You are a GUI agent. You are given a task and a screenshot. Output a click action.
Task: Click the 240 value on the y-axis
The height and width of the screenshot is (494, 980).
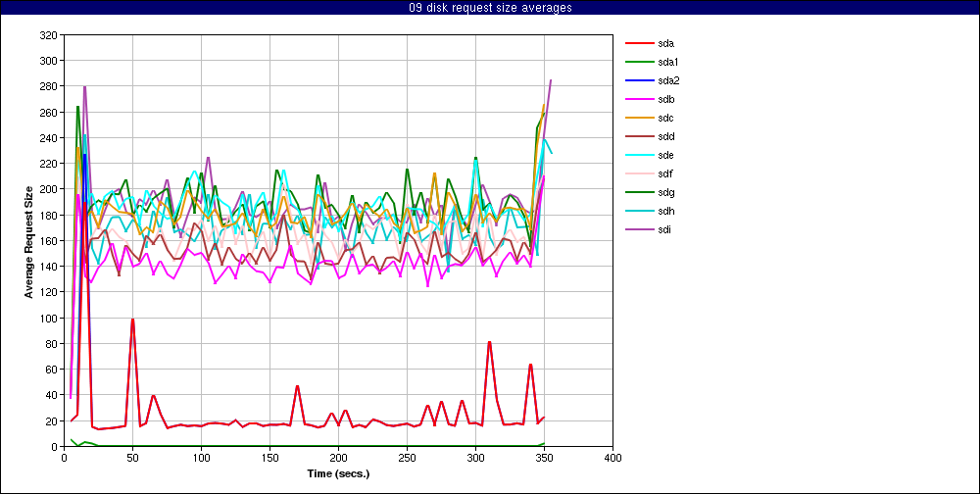tap(48, 137)
